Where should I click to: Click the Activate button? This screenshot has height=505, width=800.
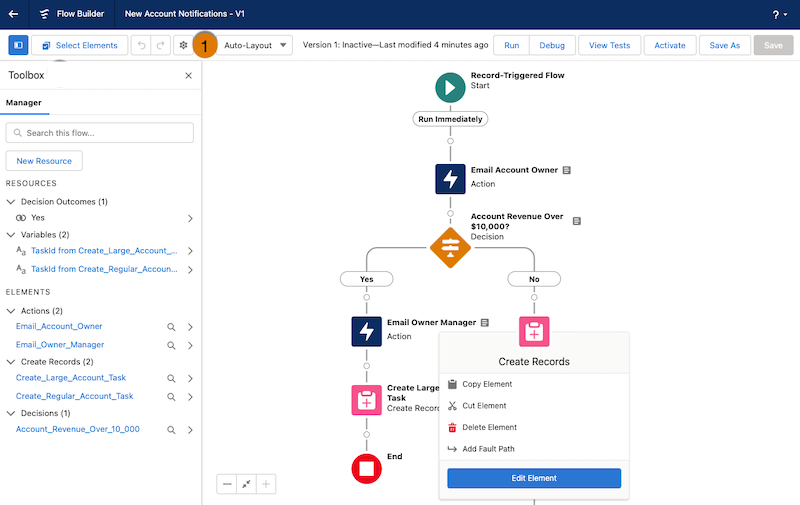[669, 45]
